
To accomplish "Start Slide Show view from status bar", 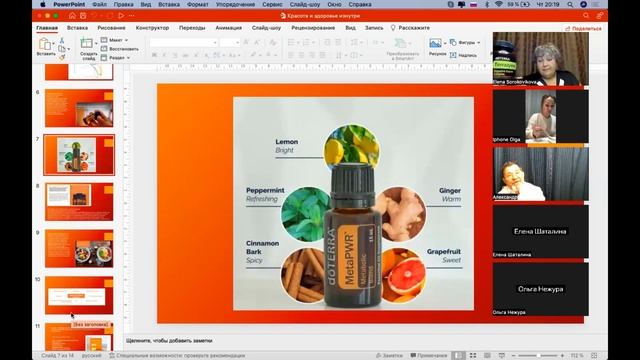I will 502,356.
